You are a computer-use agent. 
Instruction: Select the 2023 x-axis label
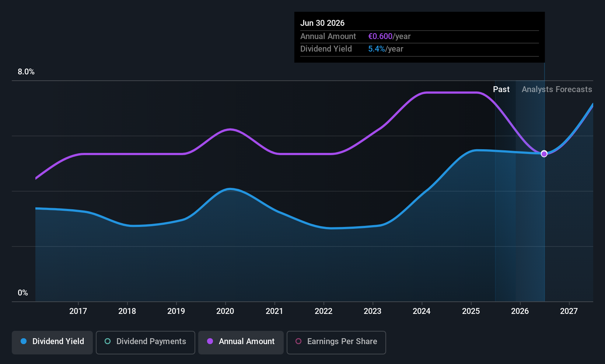[373, 311]
